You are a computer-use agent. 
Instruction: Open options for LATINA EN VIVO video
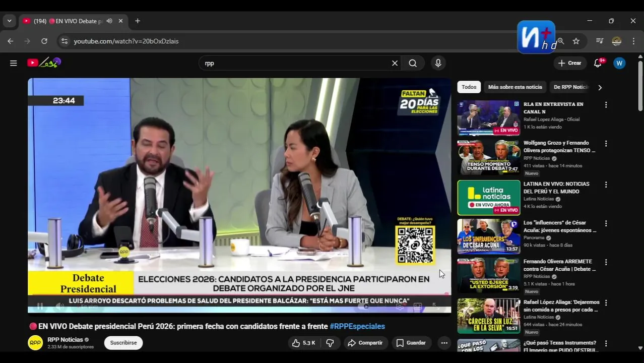tap(606, 185)
